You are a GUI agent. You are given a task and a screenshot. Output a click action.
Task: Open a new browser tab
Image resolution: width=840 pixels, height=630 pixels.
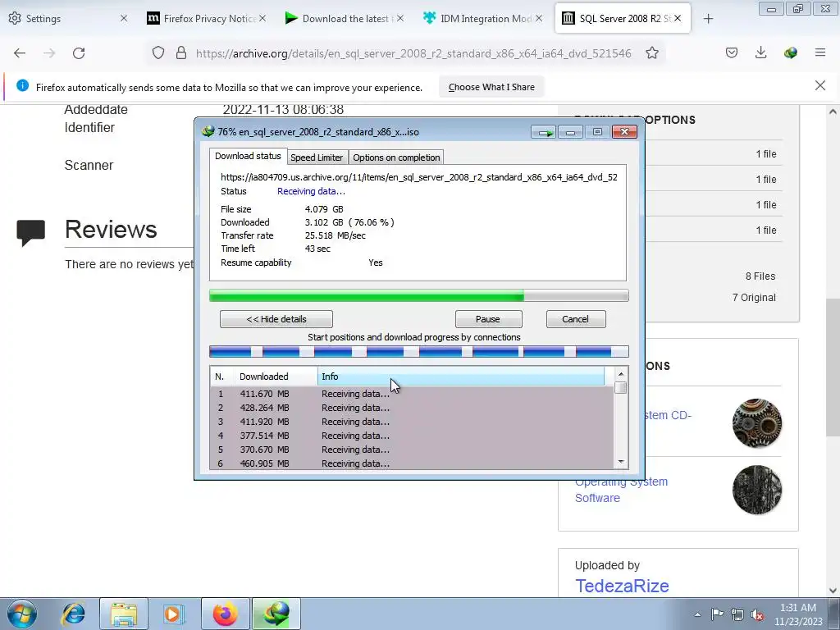click(708, 19)
